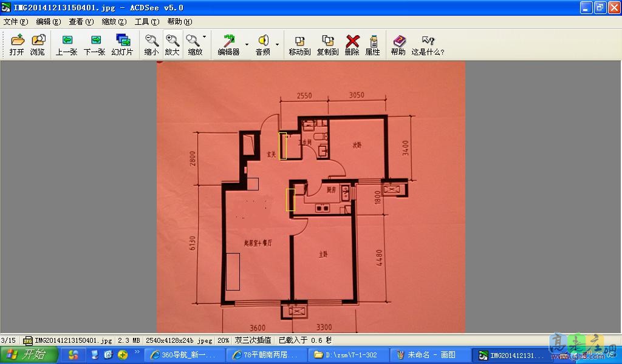This screenshot has width=622, height=364.
Task: Open 属性 (Properties) from toolbar
Action: click(372, 45)
